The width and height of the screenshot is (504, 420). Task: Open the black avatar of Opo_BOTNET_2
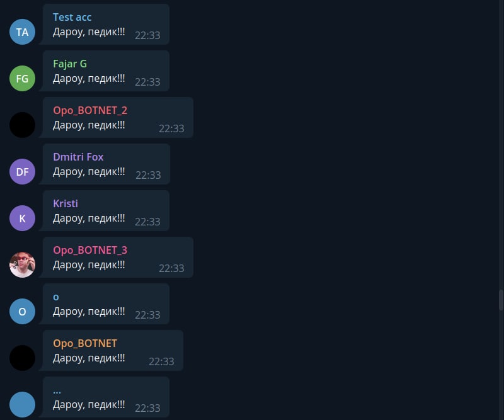[22, 125]
